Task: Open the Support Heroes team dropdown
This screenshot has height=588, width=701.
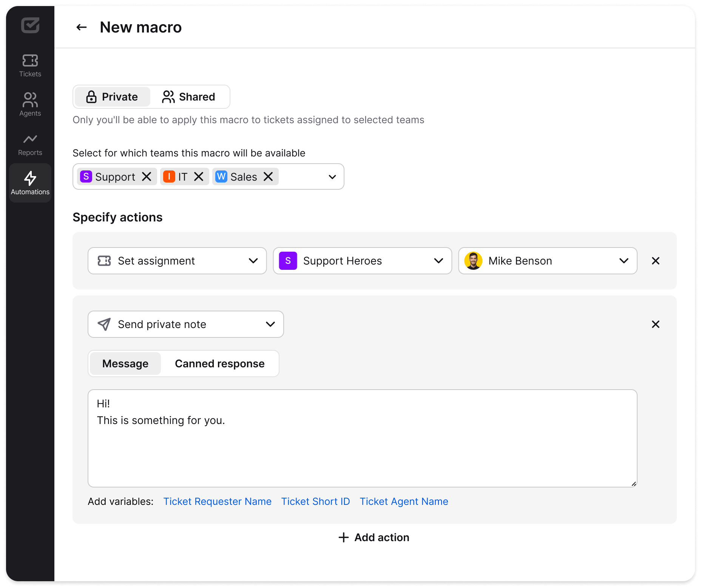Action: coord(363,261)
